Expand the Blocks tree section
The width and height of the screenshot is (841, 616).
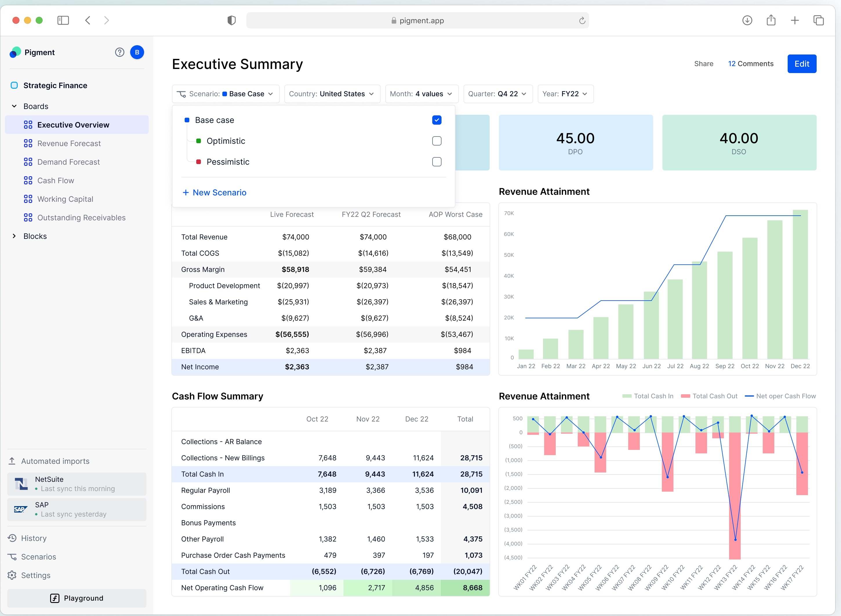tap(14, 236)
